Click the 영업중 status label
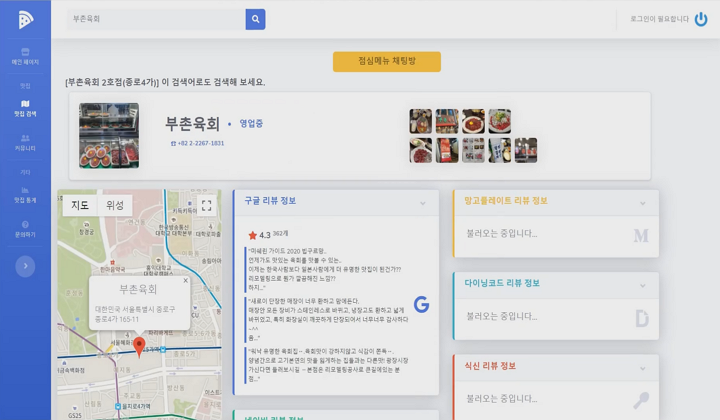Viewport: 720px width, 420px height. 251,123
